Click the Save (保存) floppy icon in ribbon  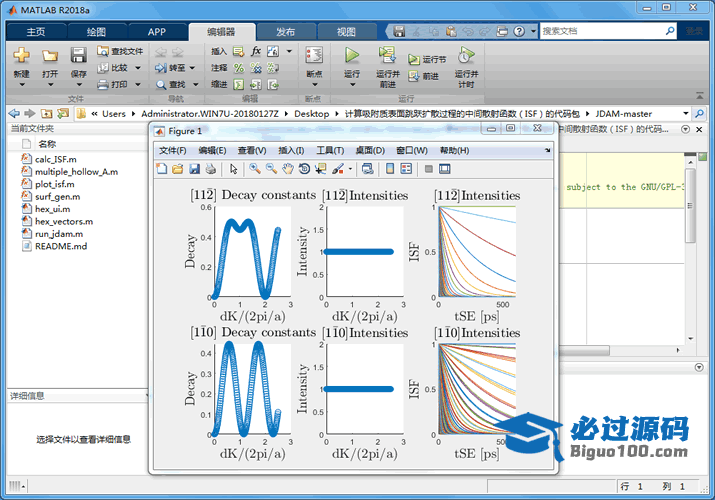pos(78,55)
